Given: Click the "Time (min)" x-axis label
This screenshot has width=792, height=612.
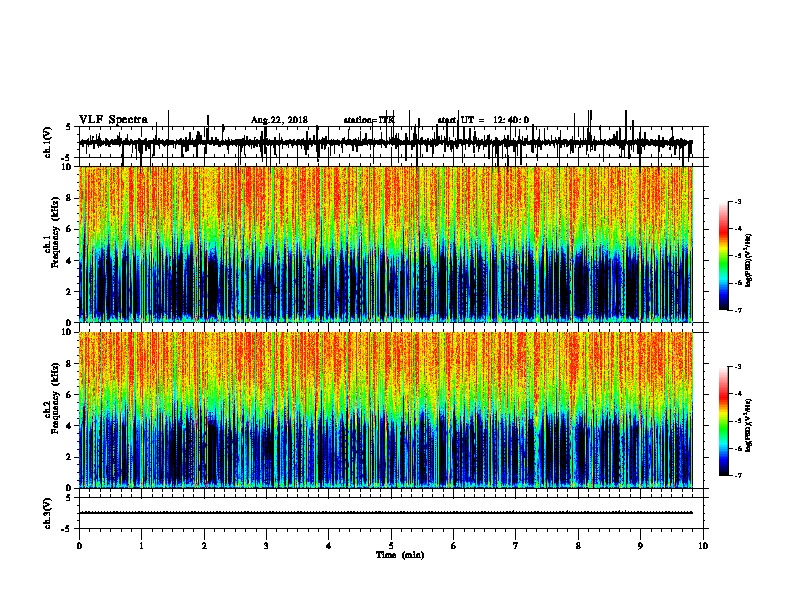Looking at the screenshot, I should pyautogui.click(x=400, y=555).
